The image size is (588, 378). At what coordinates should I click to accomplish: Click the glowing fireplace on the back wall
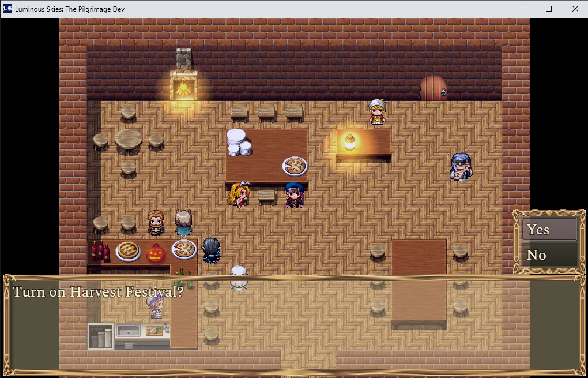tap(184, 87)
